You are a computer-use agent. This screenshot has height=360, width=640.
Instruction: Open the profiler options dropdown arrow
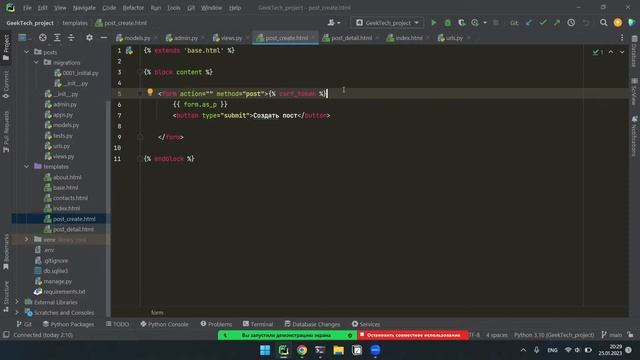coord(485,23)
